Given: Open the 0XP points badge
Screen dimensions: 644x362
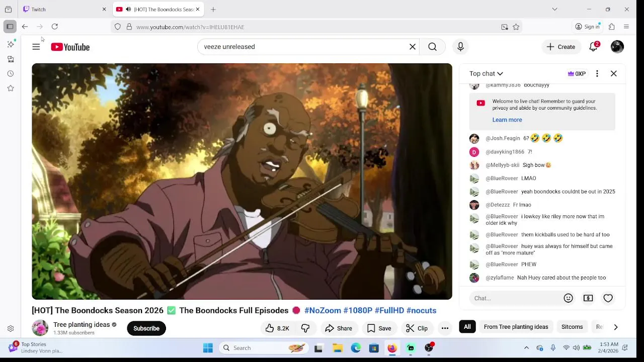Looking at the screenshot, I should 577,73.
